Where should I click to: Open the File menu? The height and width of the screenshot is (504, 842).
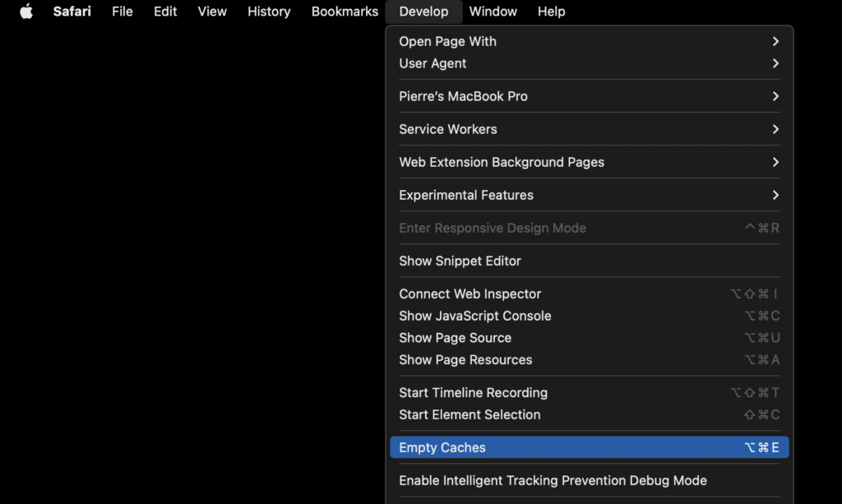(x=122, y=12)
